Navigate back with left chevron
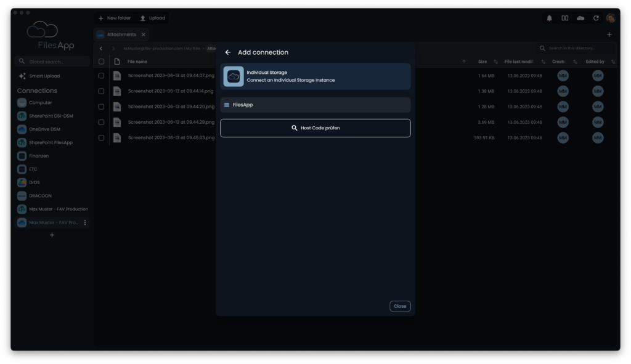 [x=101, y=48]
